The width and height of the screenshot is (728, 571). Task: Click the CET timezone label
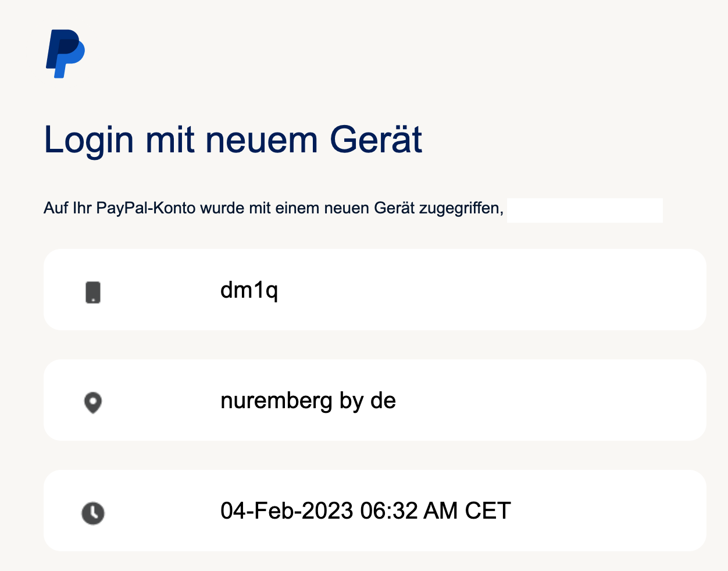(x=488, y=511)
